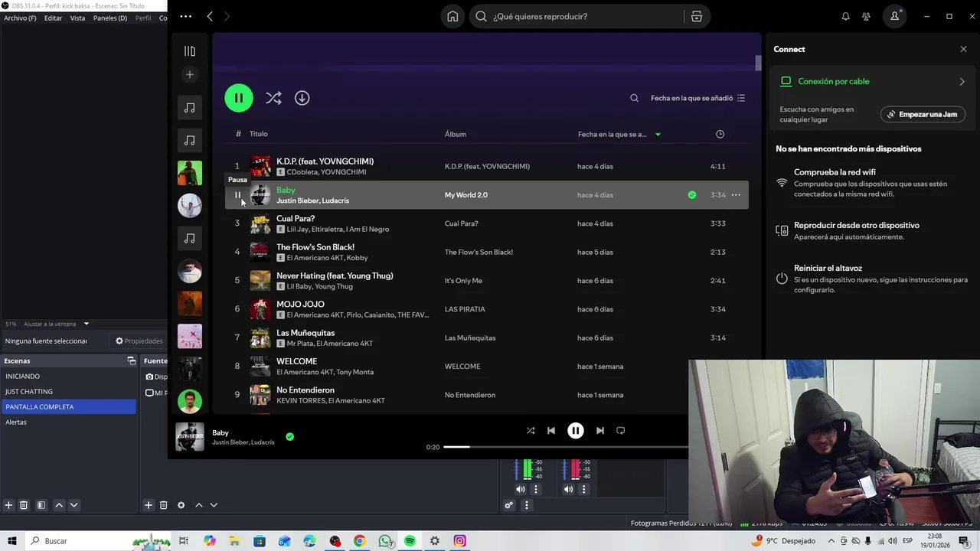This screenshot has width=980, height=551.
Task: Open OBS Paneles menu
Action: point(110,18)
